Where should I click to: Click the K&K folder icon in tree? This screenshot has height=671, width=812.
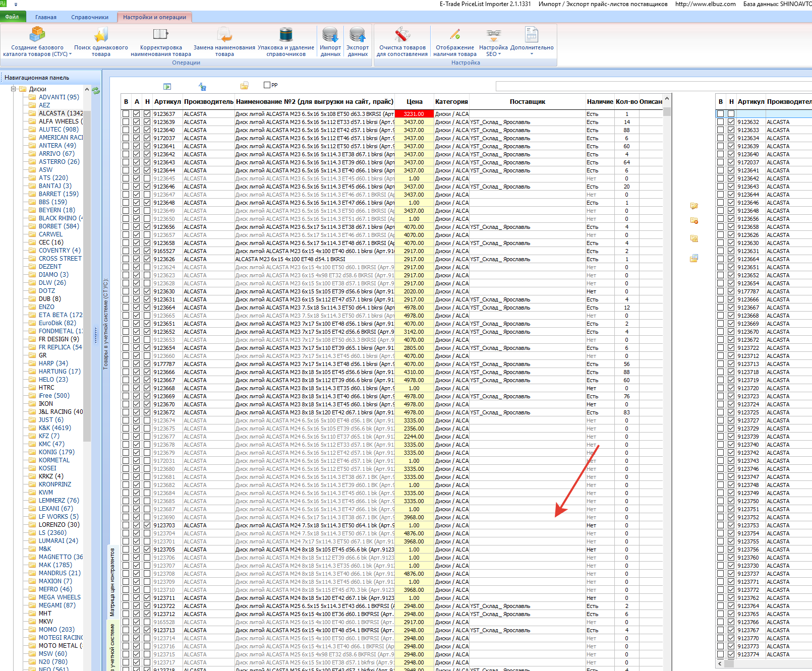click(33, 428)
